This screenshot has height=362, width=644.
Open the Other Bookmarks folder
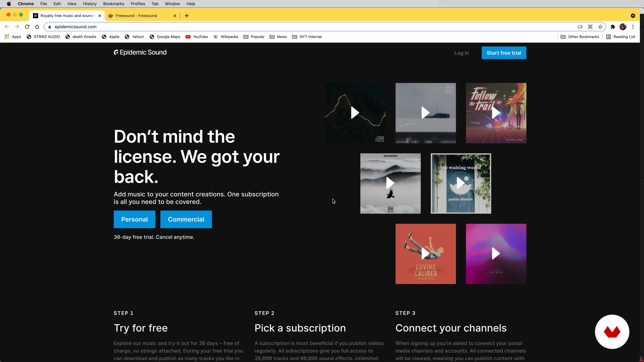(x=580, y=37)
